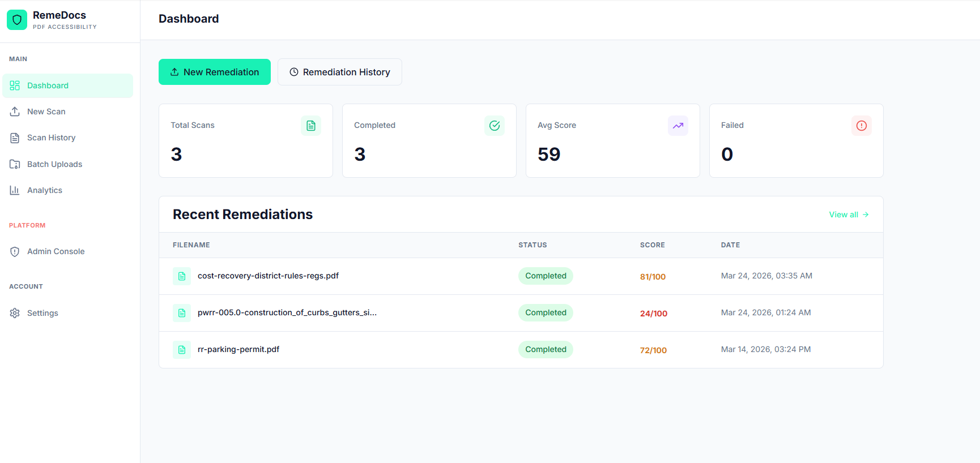Click the DATE column header

click(x=730, y=245)
